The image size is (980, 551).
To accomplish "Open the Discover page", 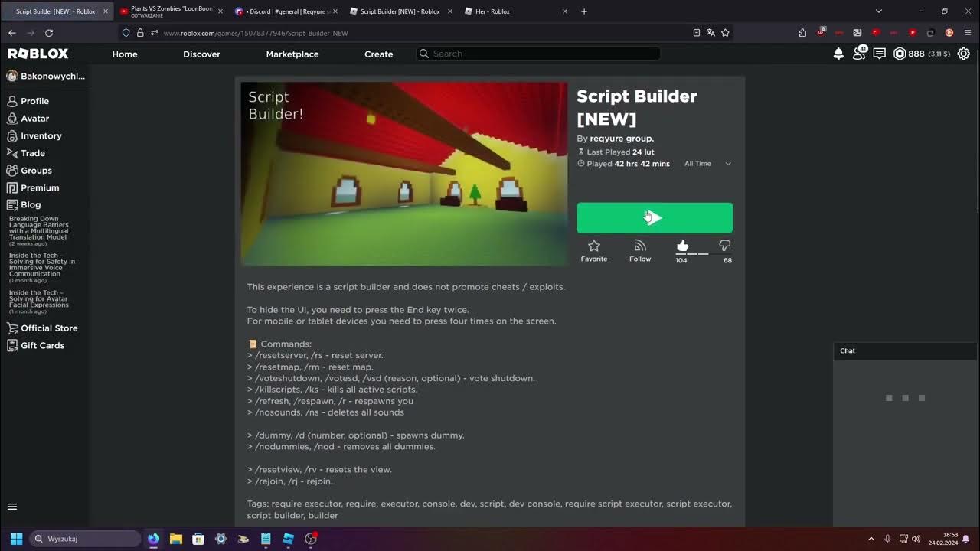I will point(201,54).
